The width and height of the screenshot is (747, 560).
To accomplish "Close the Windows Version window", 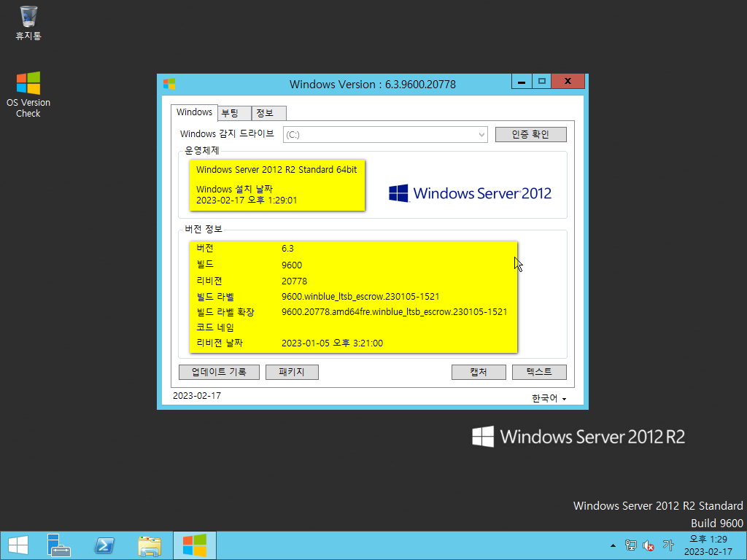I will coord(568,82).
